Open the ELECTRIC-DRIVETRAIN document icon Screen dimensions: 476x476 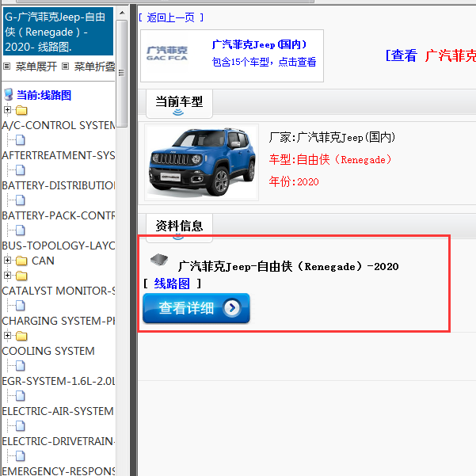[x=21, y=426]
